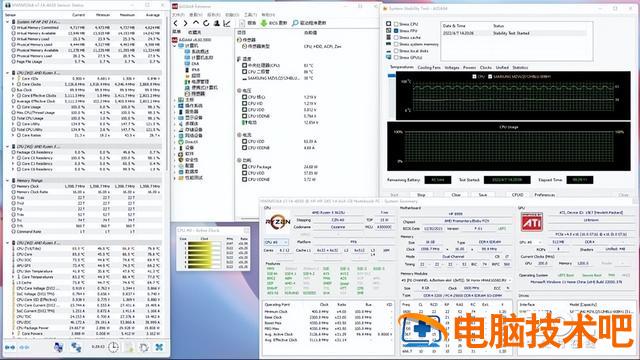Click the green BIOS update download icon

[x=264, y=23]
